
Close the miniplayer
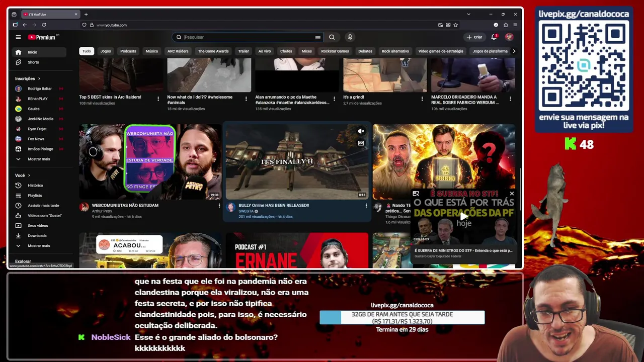point(512,194)
